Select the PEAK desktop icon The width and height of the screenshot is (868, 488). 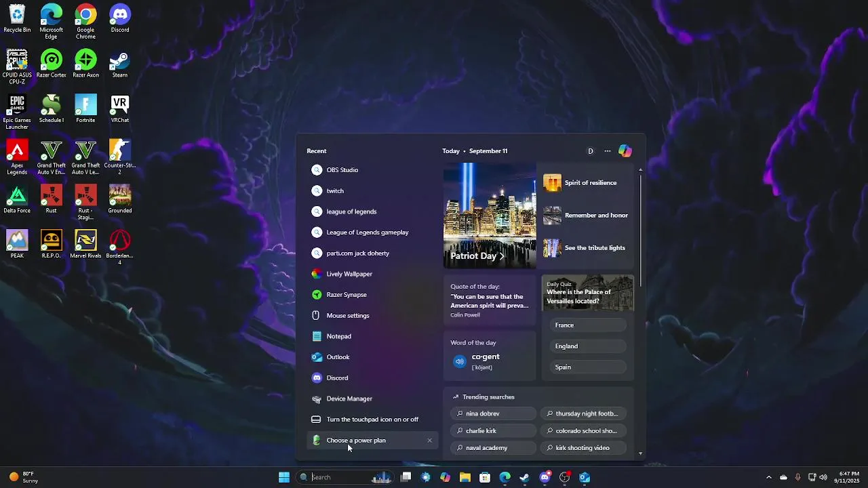pos(17,244)
